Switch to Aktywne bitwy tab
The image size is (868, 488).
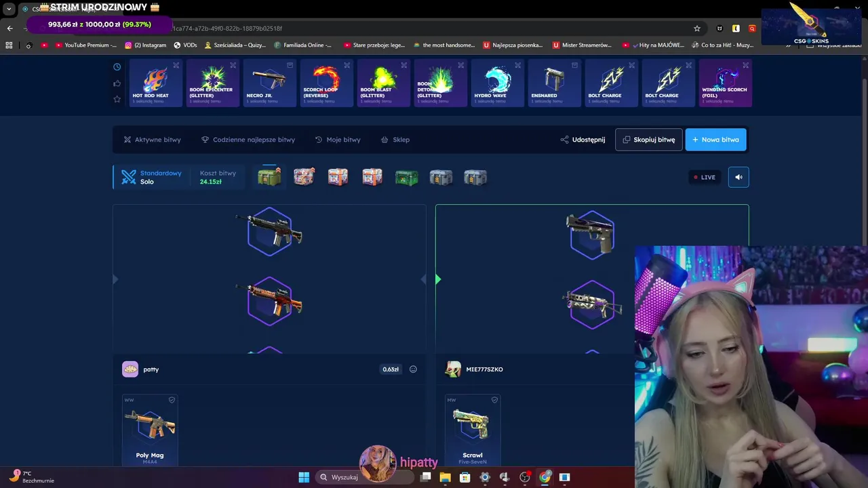click(152, 140)
